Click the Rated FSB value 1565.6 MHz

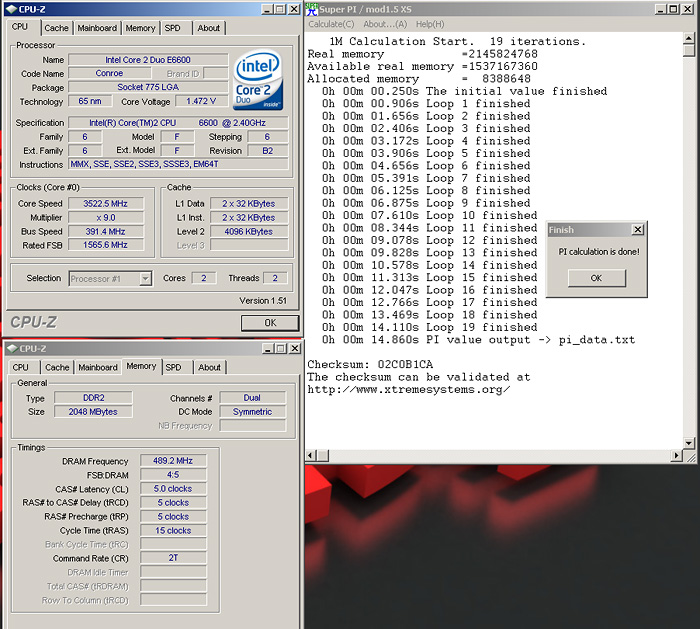pos(105,245)
